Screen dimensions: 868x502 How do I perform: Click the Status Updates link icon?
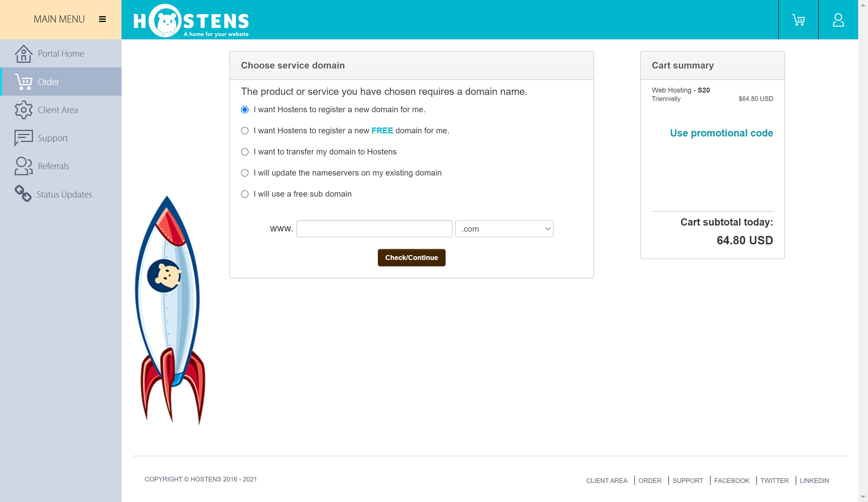pyautogui.click(x=23, y=194)
